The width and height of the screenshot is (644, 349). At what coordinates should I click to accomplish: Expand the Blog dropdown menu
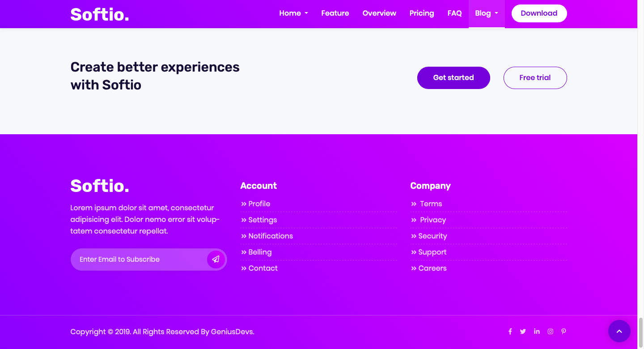click(486, 13)
